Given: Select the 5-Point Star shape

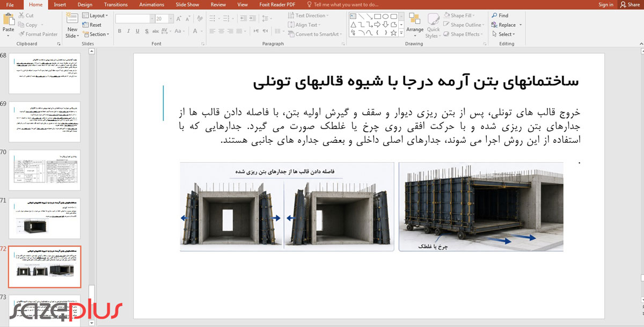Looking at the screenshot, I should [394, 33].
